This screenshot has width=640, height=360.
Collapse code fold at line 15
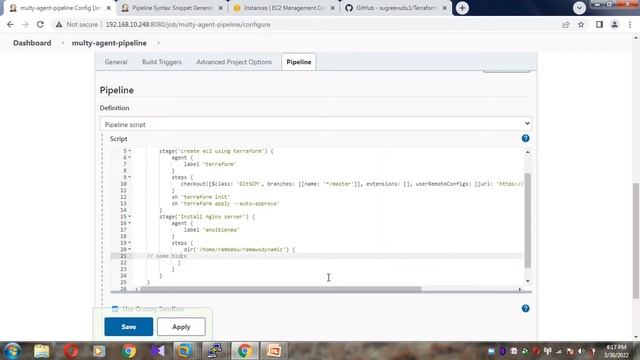point(130,216)
